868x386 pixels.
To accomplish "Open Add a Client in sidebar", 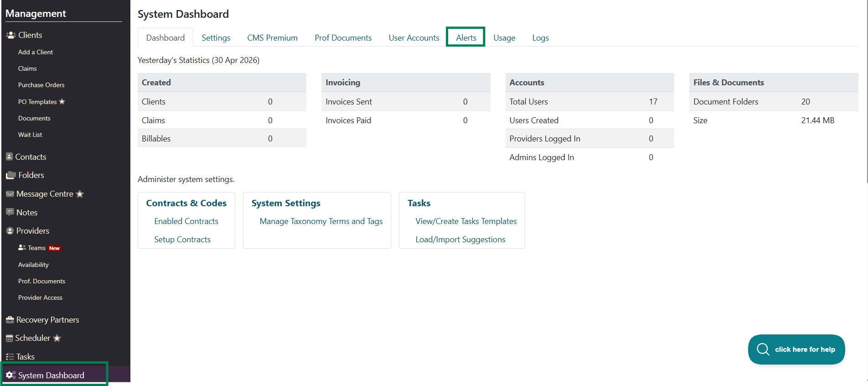I will (36, 52).
